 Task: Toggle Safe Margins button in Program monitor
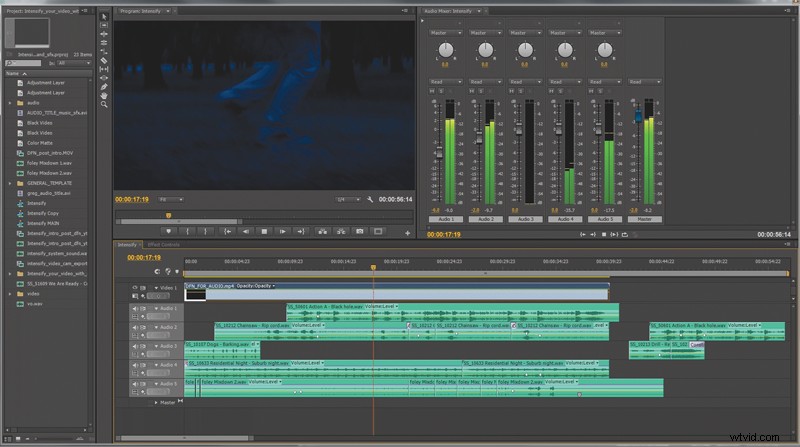(378, 232)
